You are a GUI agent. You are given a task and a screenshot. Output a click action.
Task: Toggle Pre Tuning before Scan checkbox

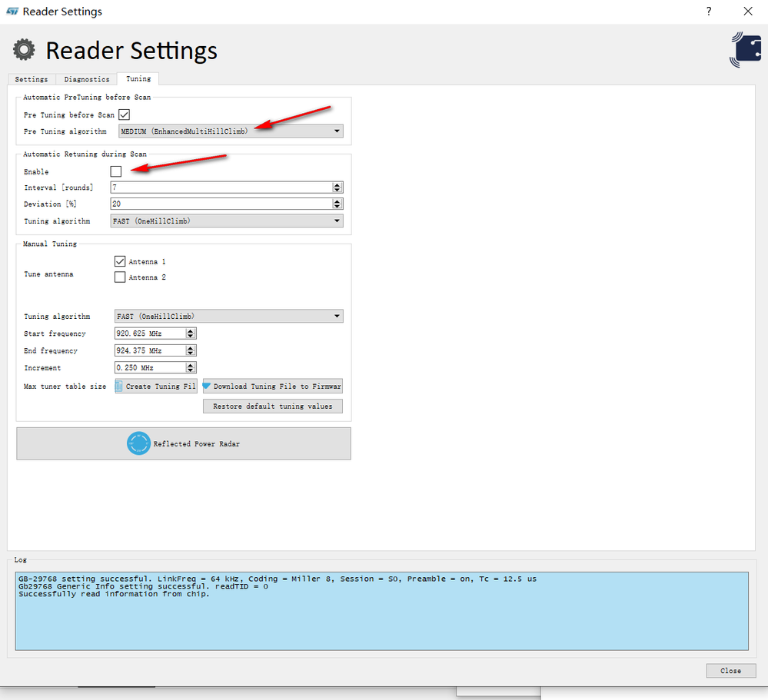(125, 114)
